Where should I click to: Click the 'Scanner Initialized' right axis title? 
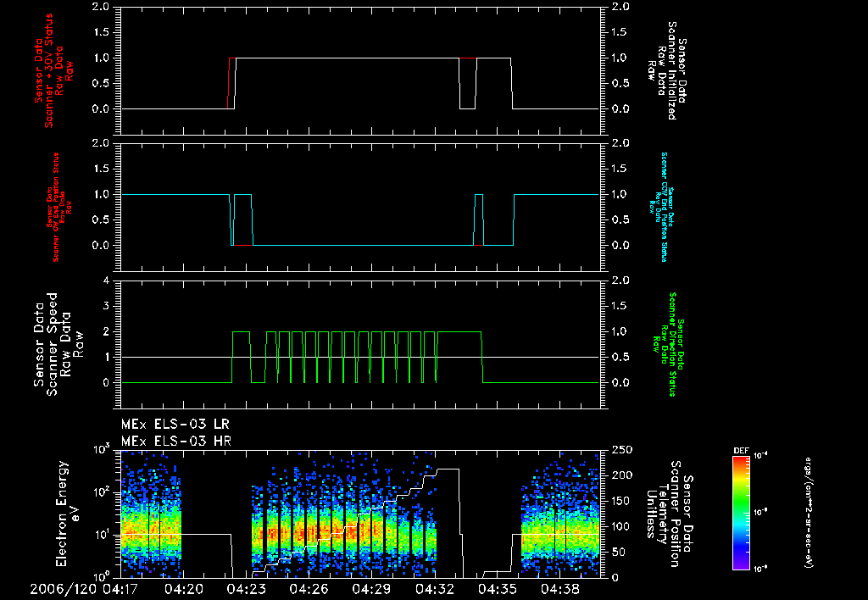[x=668, y=71]
